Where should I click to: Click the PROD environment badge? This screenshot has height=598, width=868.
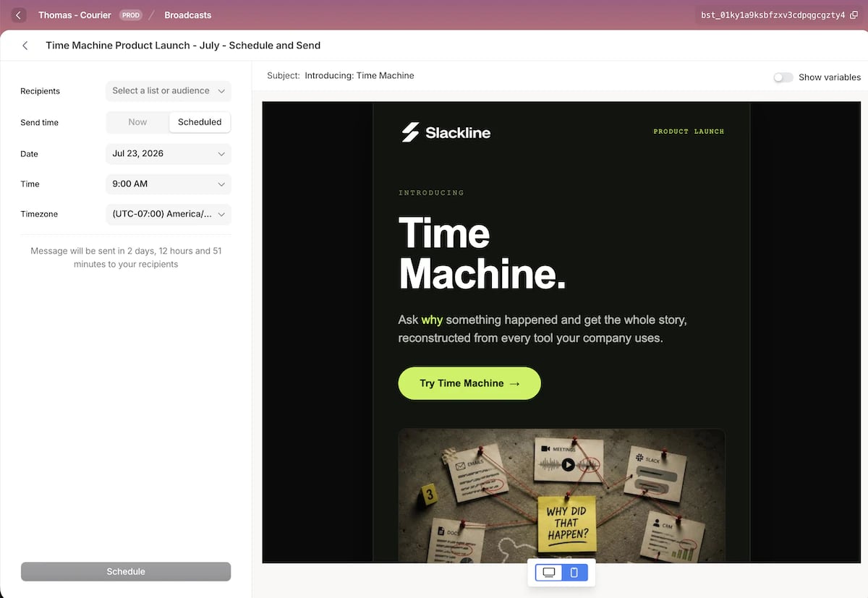click(x=131, y=15)
